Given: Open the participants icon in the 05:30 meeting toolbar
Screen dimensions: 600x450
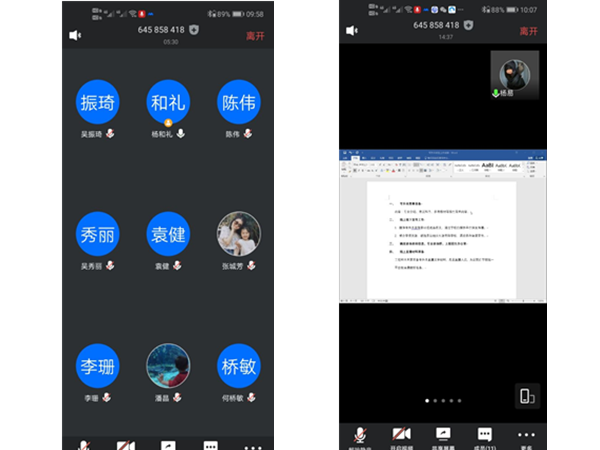Looking at the screenshot, I should click(211, 445).
